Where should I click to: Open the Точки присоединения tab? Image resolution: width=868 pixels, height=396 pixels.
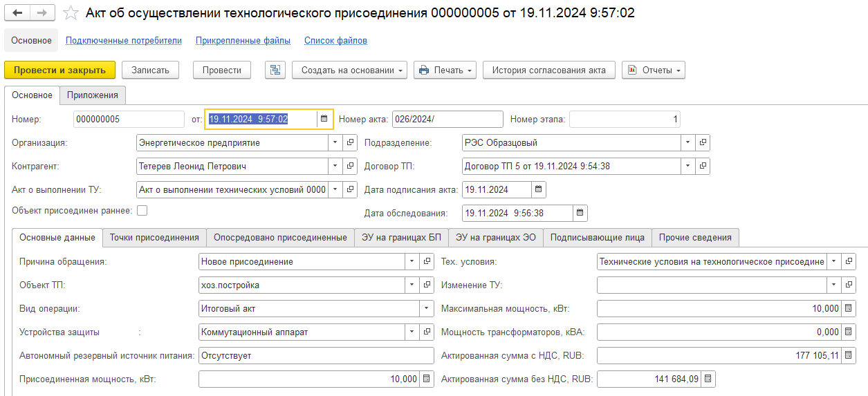pos(154,237)
